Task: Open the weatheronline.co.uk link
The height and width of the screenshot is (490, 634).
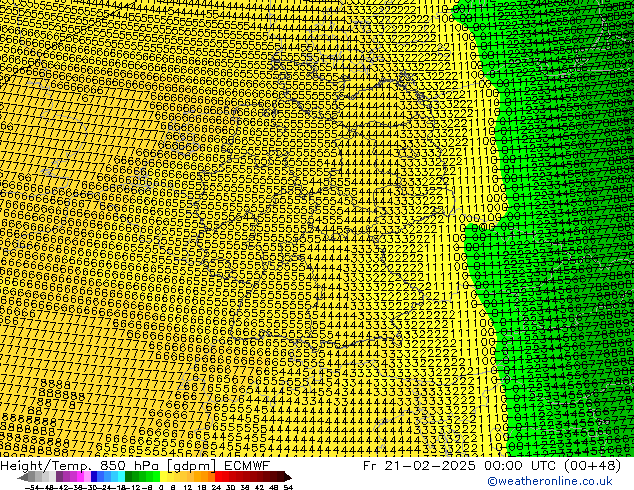Action: tap(550, 481)
